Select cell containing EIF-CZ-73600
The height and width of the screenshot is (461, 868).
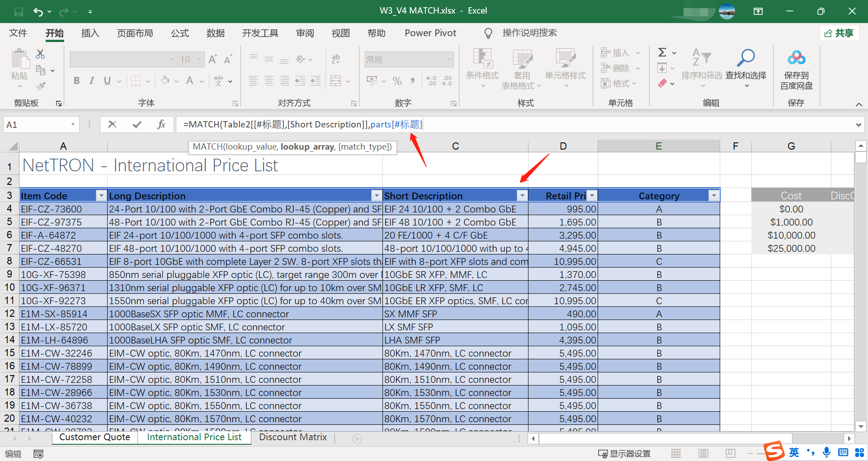pyautogui.click(x=63, y=209)
